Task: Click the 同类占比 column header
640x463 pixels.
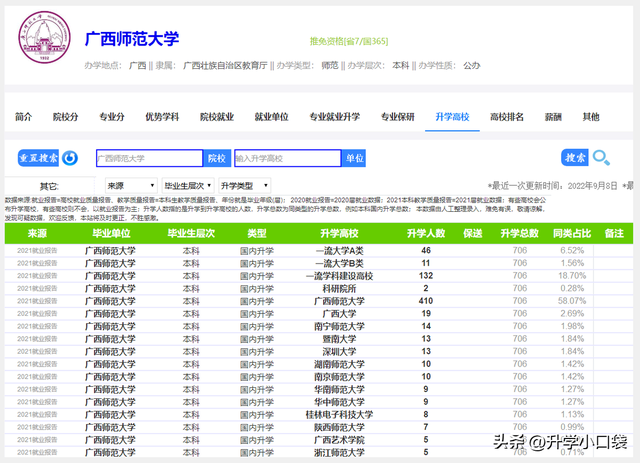Action: (572, 233)
